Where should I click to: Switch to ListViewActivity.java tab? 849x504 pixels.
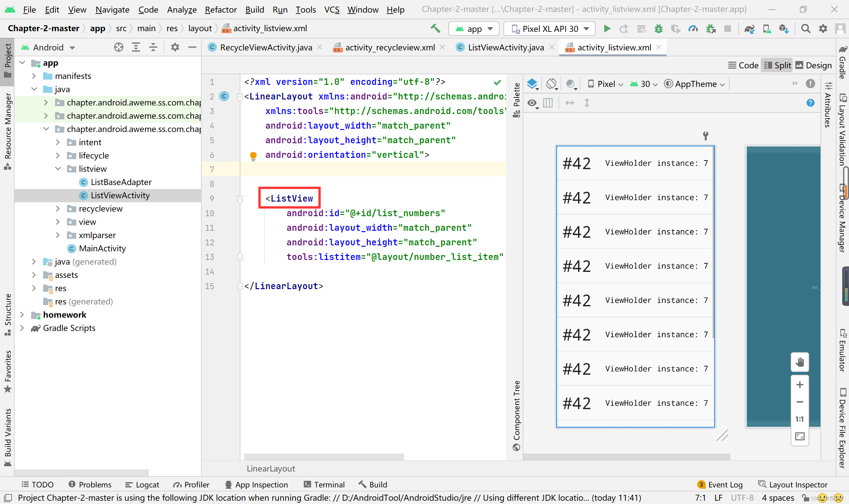505,47
